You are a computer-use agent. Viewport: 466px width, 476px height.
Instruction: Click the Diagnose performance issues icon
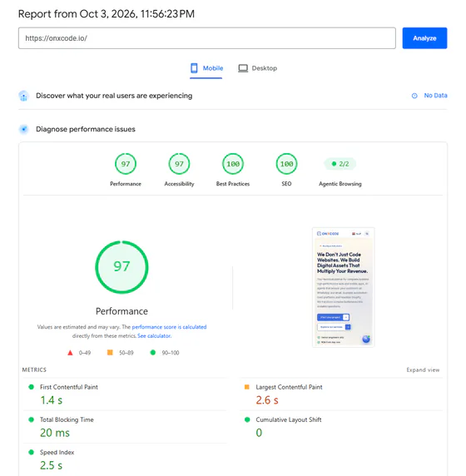23,129
